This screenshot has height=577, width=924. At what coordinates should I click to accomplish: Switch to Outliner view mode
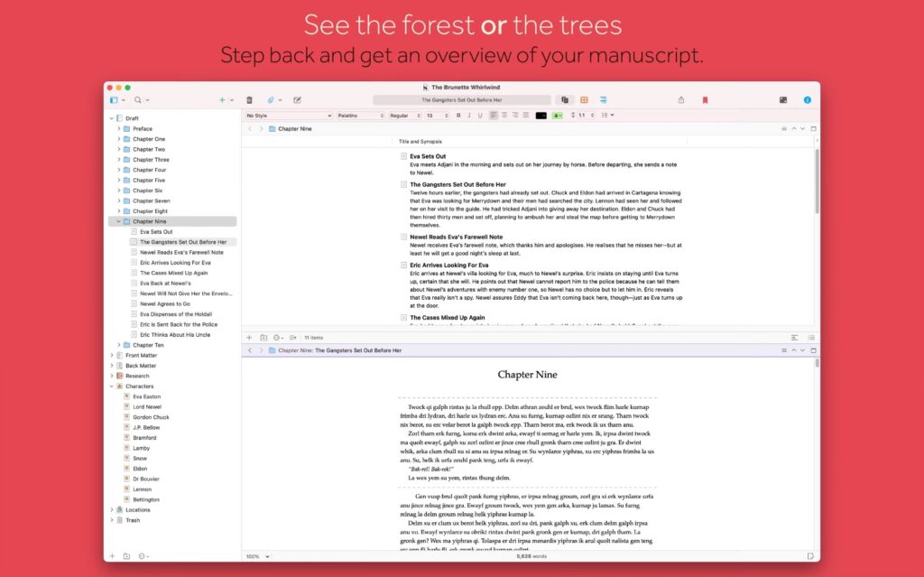click(604, 99)
